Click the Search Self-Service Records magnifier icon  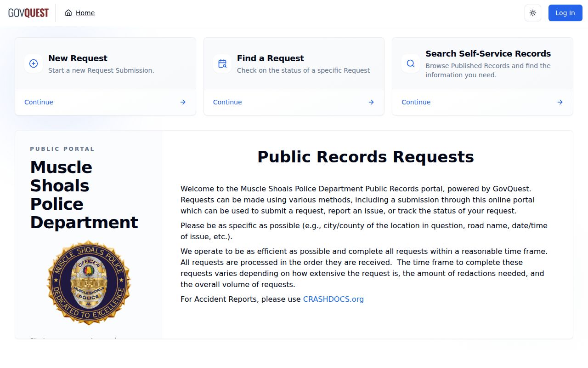(411, 63)
